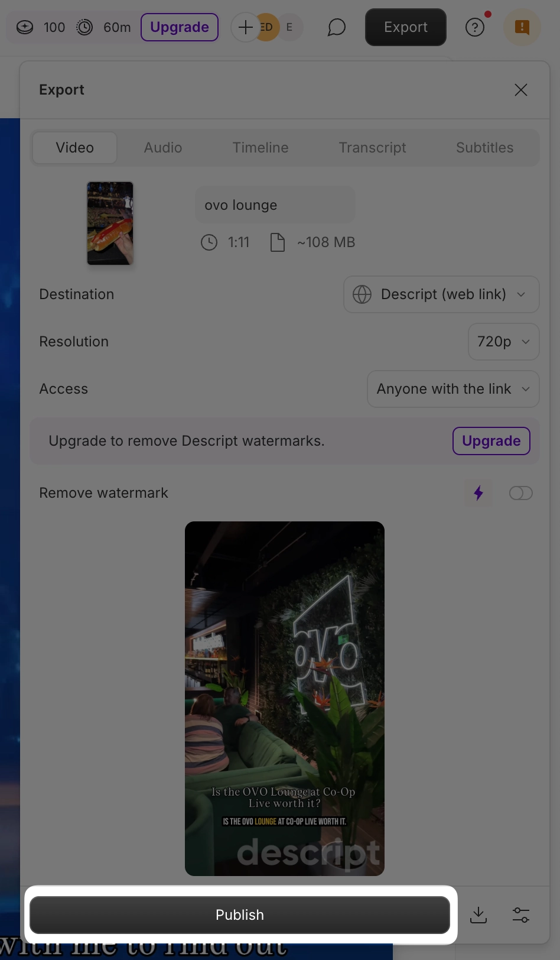
Task: Click the ~108 MB file size
Action: pos(326,242)
